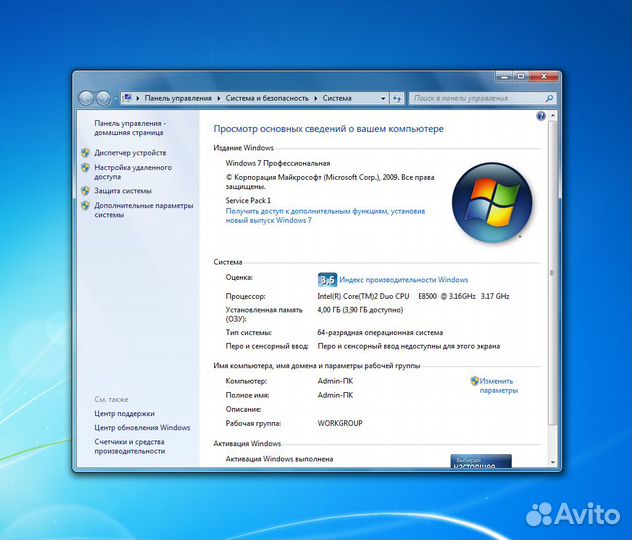632x540 pixels.
Task: Open Защита системы
Action: (x=123, y=191)
